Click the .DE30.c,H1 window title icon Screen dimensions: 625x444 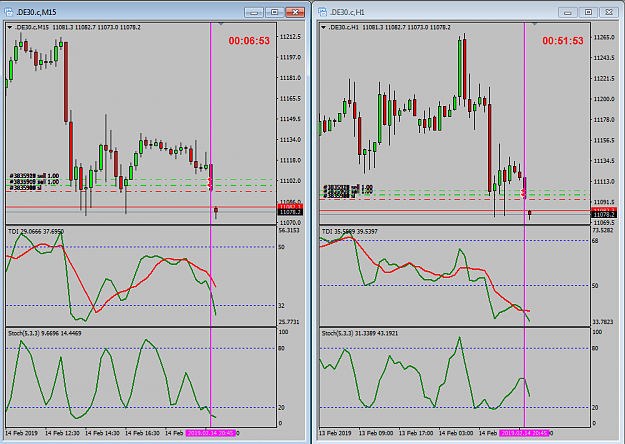322,12
